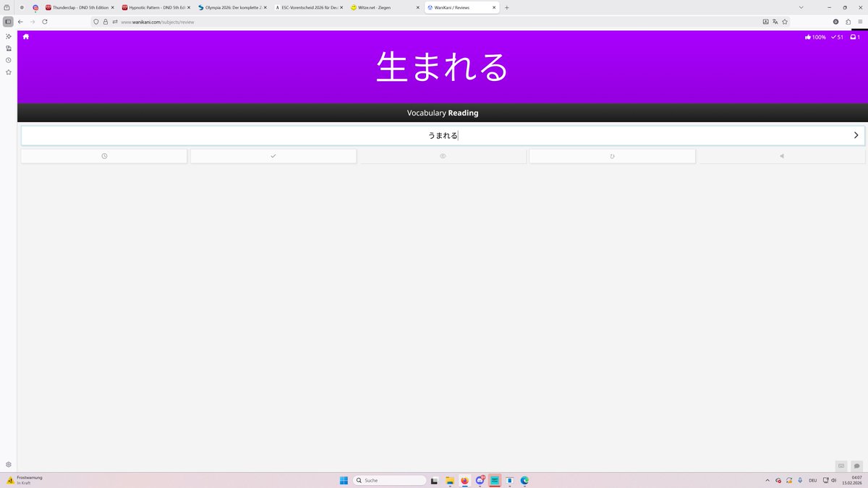The height and width of the screenshot is (488, 868).
Task: Toggle the browser sidebar button
Action: (x=8, y=22)
